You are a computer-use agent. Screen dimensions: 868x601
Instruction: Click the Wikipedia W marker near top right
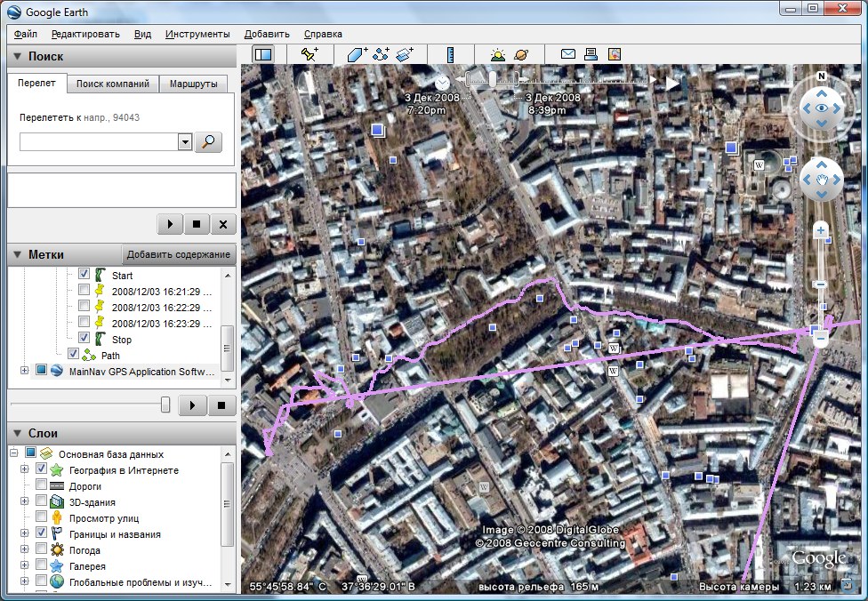(x=759, y=164)
